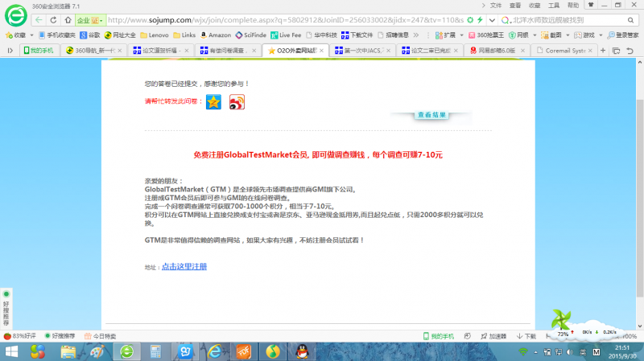Click the sojump.com address bar

(x=286, y=19)
